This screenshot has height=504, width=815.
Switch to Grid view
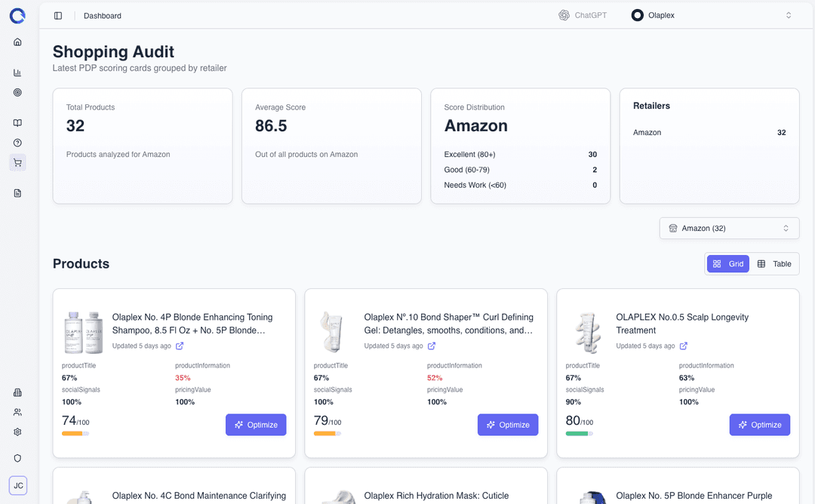(x=728, y=264)
